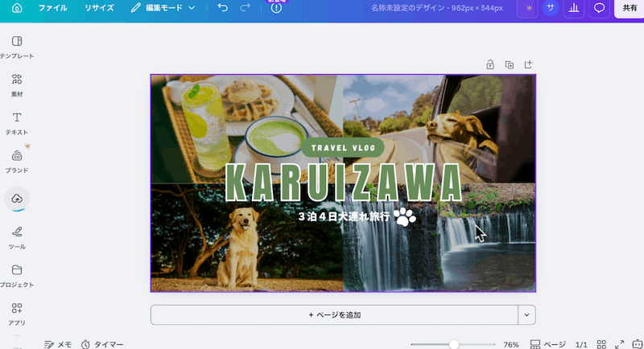Go to Canva home via house icon
The image size is (644, 349).
tap(17, 8)
